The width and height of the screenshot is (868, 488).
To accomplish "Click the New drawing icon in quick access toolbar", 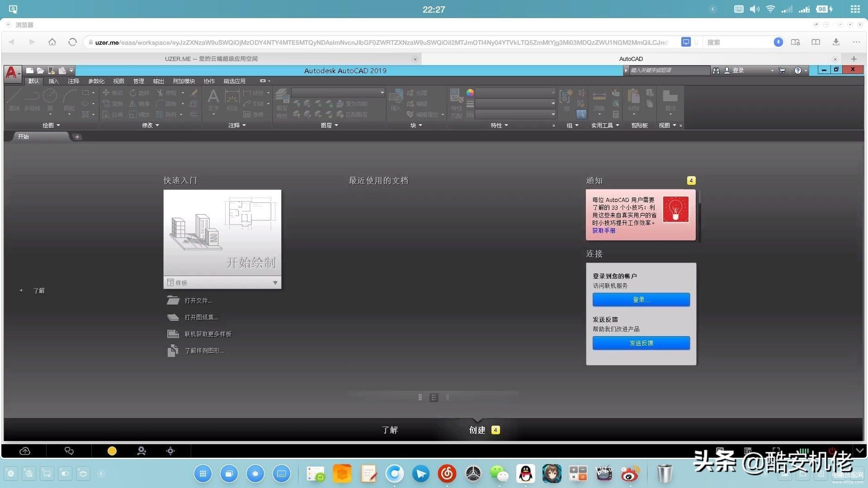I will coord(30,70).
